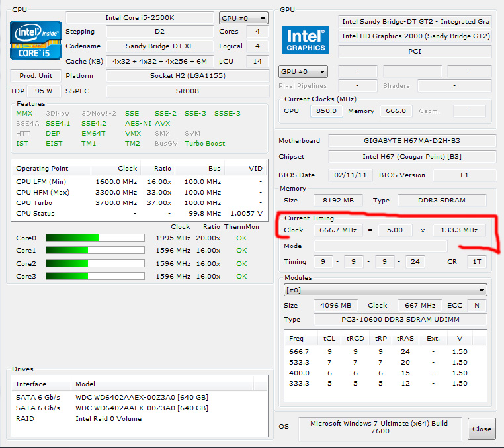Select the Intel HD Graphics 2000 field

[x=415, y=36]
